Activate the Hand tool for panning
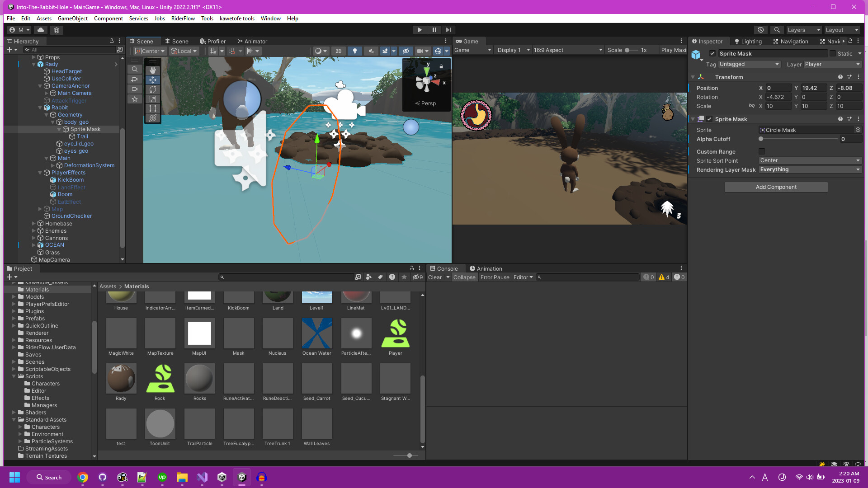 point(153,70)
